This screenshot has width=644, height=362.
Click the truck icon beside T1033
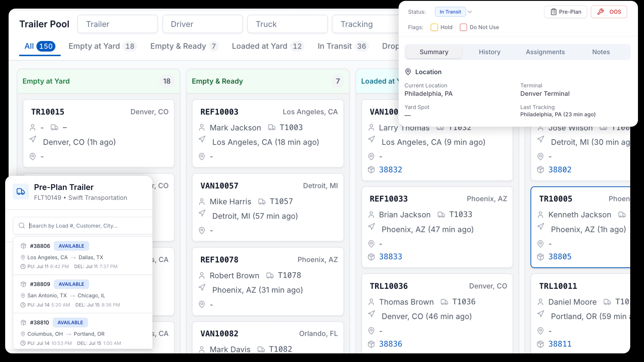pyautogui.click(x=441, y=215)
